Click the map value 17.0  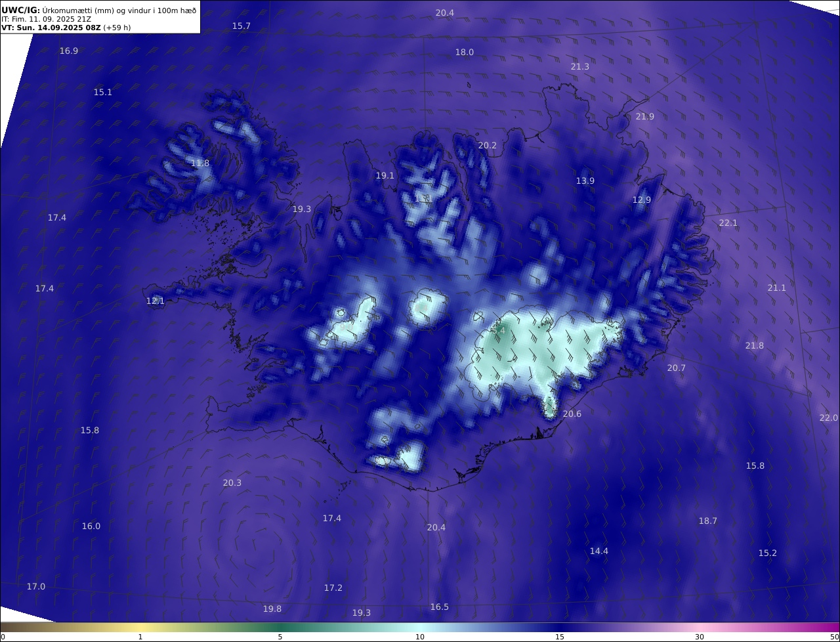[36, 586]
